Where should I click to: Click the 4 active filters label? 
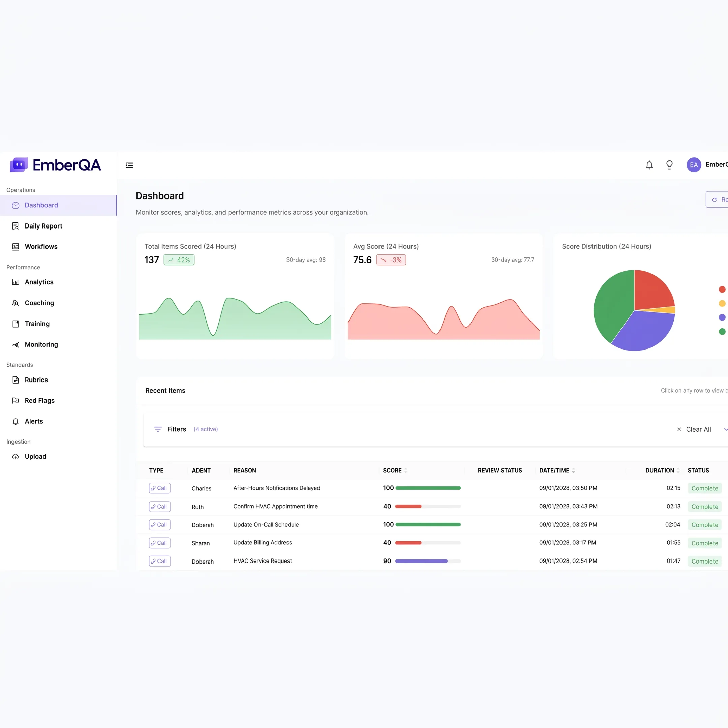(x=206, y=429)
